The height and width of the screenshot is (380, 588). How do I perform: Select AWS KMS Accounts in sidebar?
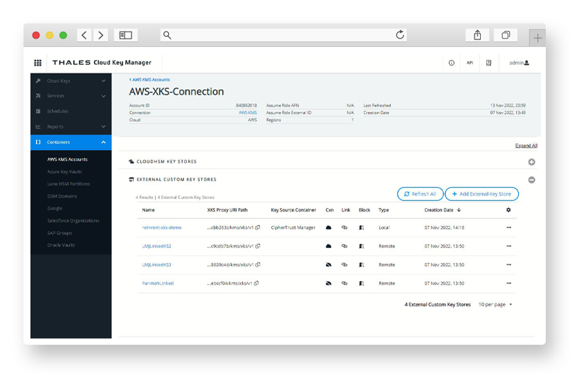point(67,159)
